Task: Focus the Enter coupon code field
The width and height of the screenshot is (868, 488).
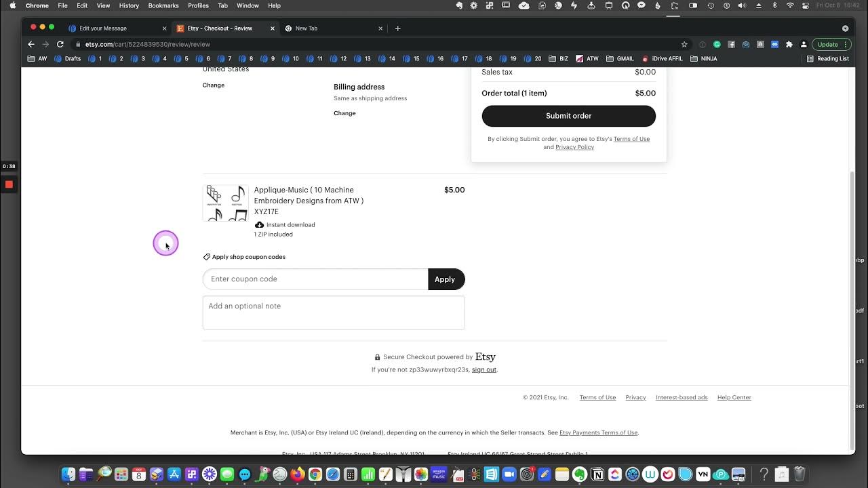Action: pos(315,279)
